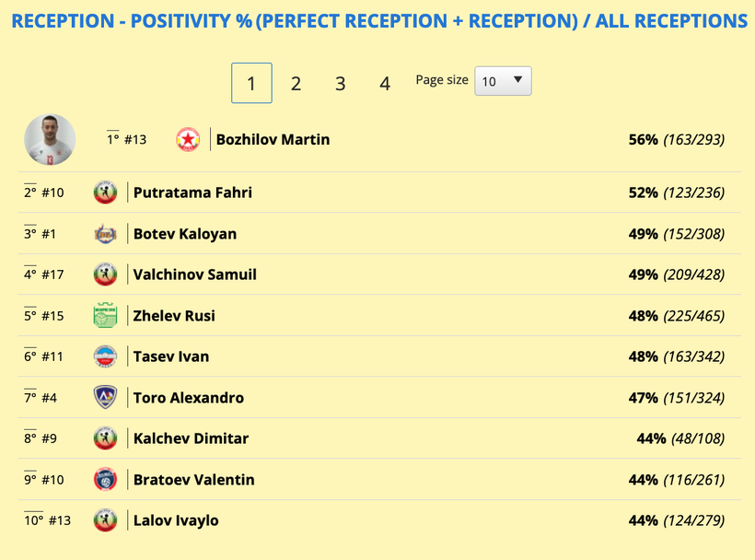
Task: Click the green team logo next to Zhelev Rusi
Action: [x=105, y=316]
